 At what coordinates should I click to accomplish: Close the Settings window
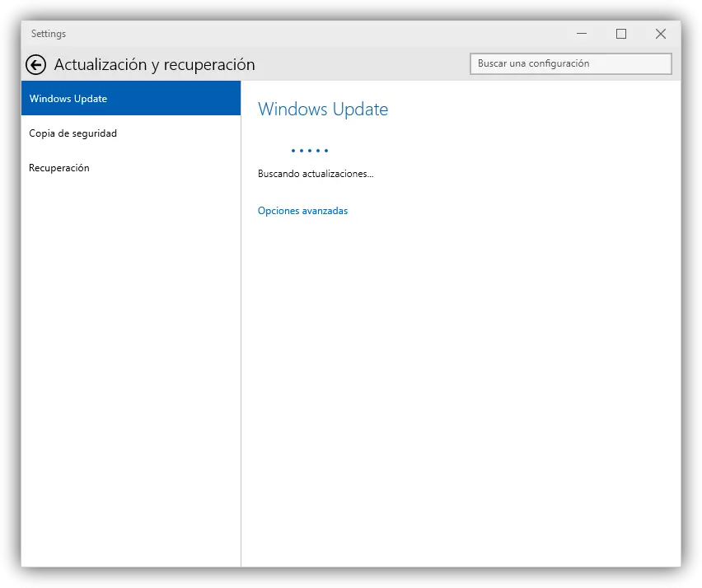click(660, 34)
